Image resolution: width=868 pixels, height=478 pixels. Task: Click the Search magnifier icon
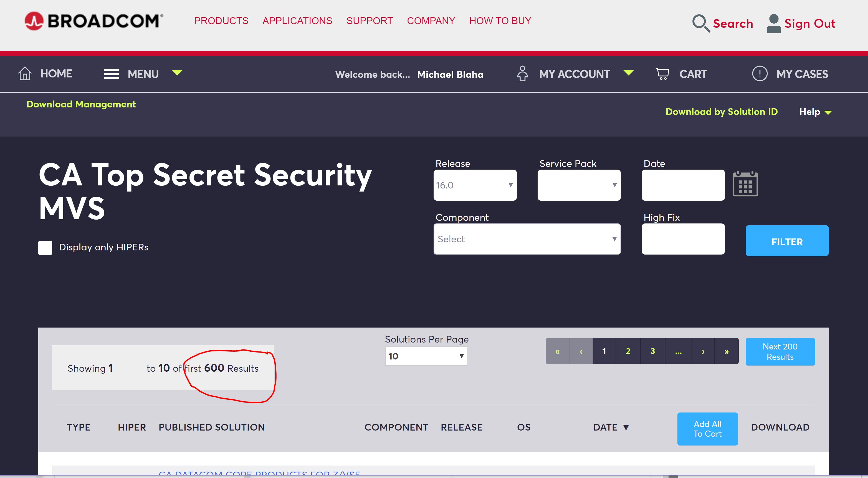(x=700, y=23)
